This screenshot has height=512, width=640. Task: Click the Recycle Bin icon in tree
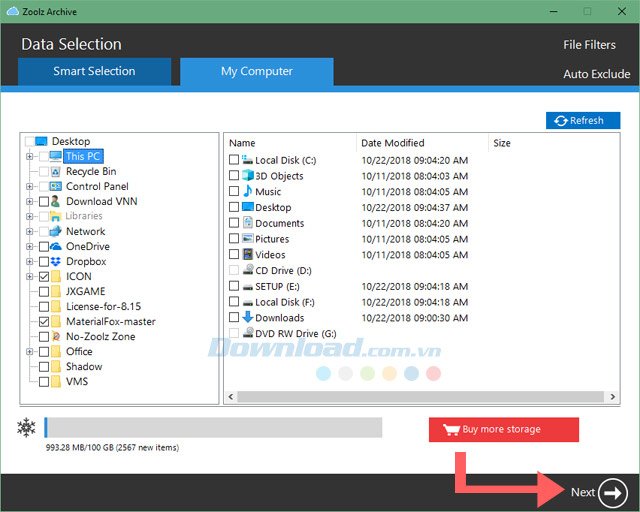[x=57, y=172]
